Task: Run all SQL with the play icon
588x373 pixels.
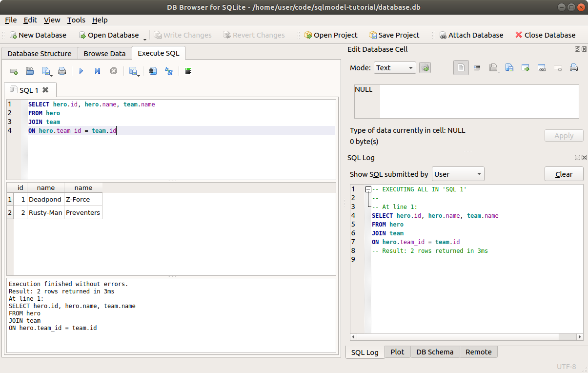Action: pos(81,71)
